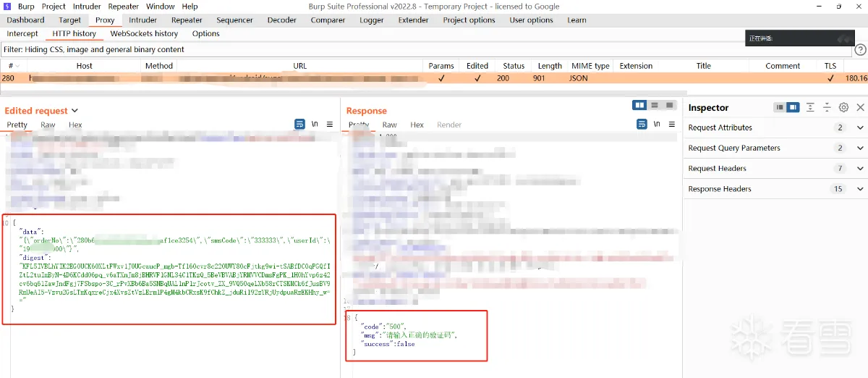Select Raw view in Edited request pane
868x378 pixels.
pos(48,125)
